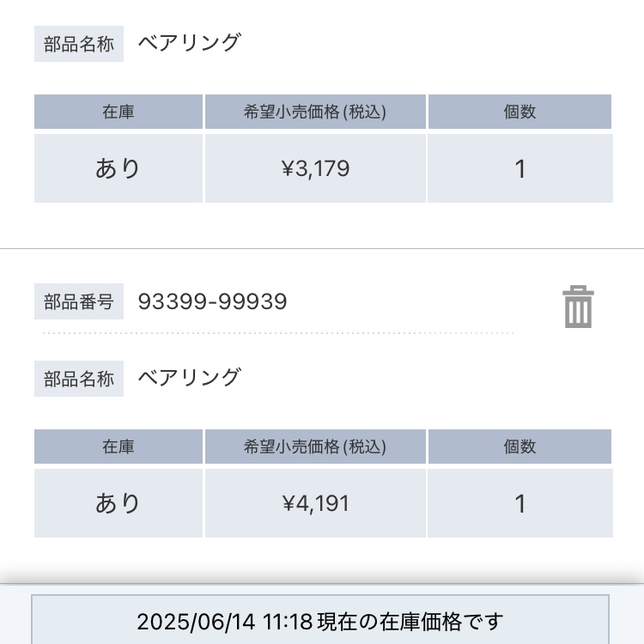The width and height of the screenshot is (644, 644).
Task: Click top table's 希望小売価格(税込) header
Action: 315,112
